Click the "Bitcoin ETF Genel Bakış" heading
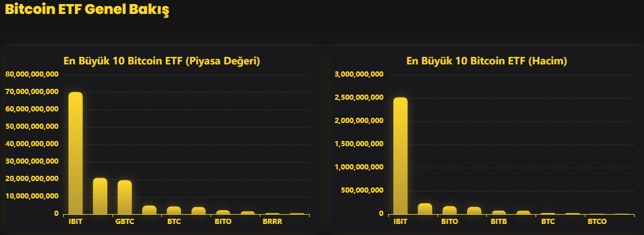The image size is (644, 235). [x=87, y=10]
